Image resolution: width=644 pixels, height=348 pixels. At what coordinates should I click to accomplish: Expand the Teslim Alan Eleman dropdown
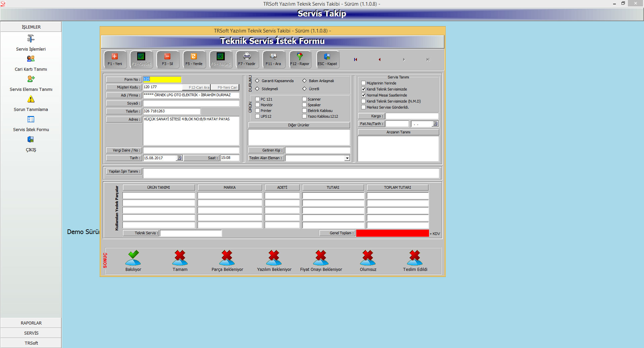coord(347,158)
